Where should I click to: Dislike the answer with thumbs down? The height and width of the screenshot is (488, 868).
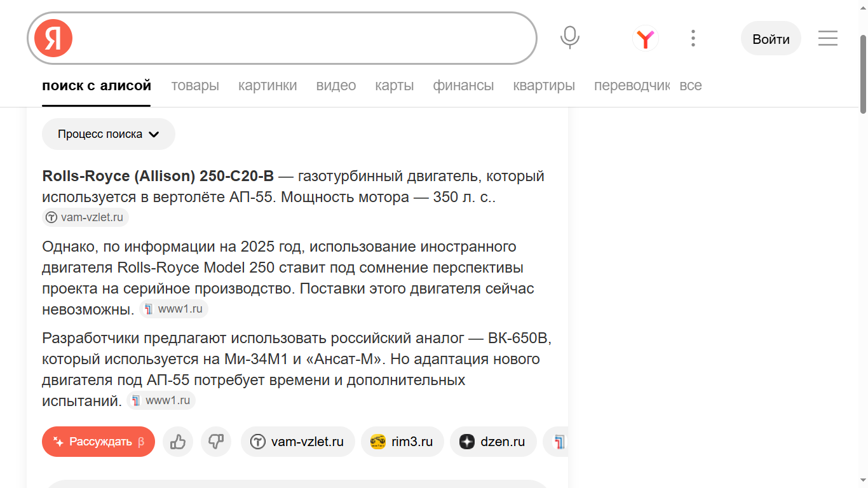coord(216,442)
